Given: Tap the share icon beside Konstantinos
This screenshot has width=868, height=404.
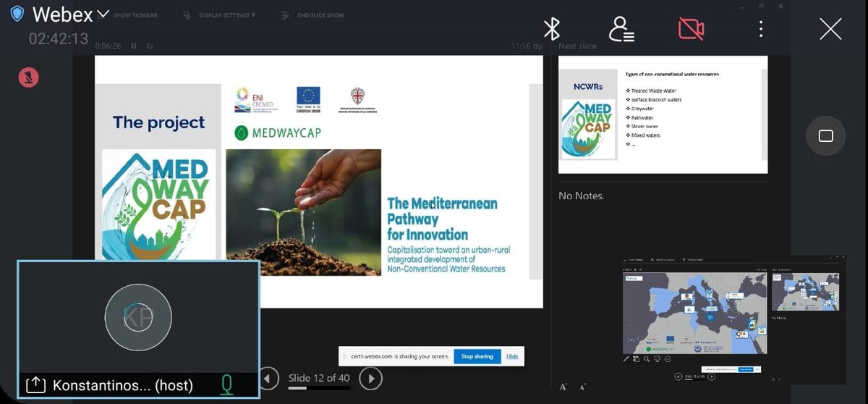Looking at the screenshot, I should pyautogui.click(x=35, y=385).
